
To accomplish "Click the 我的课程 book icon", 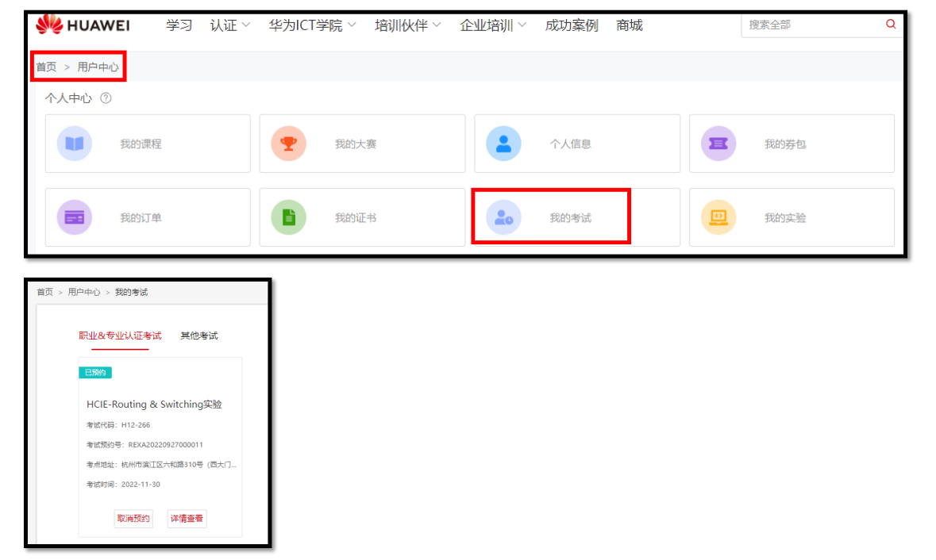I will [74, 144].
